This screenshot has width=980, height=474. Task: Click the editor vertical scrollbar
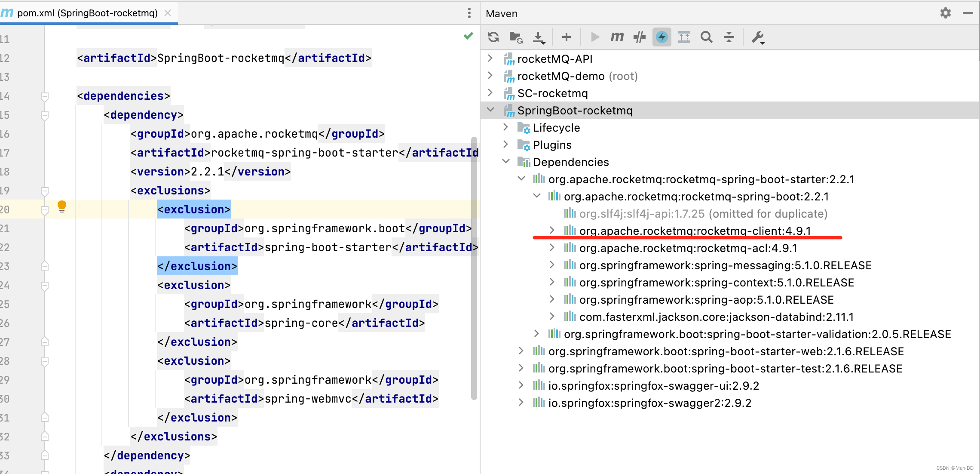[x=474, y=267]
